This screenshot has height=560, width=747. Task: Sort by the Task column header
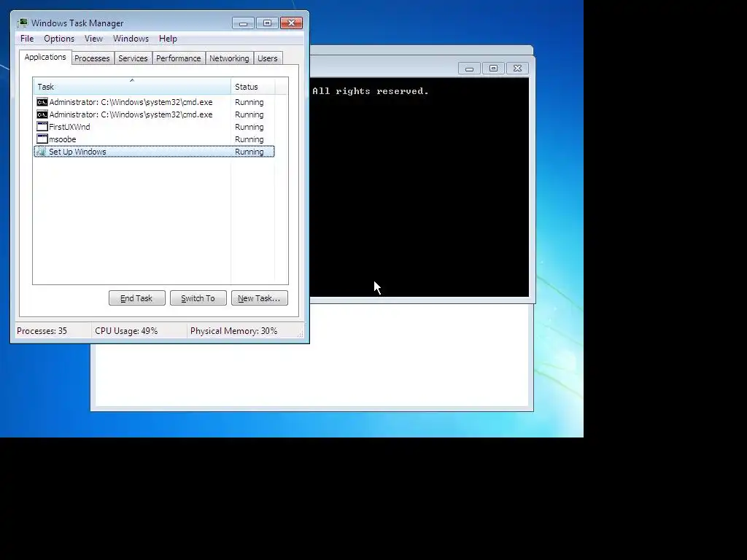pos(132,87)
